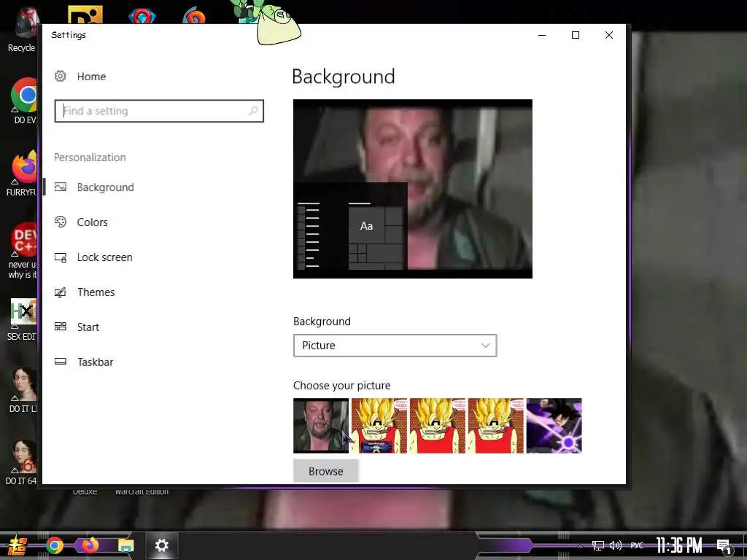The image size is (747, 560).
Task: Close the Settings window
Action: [x=609, y=35]
